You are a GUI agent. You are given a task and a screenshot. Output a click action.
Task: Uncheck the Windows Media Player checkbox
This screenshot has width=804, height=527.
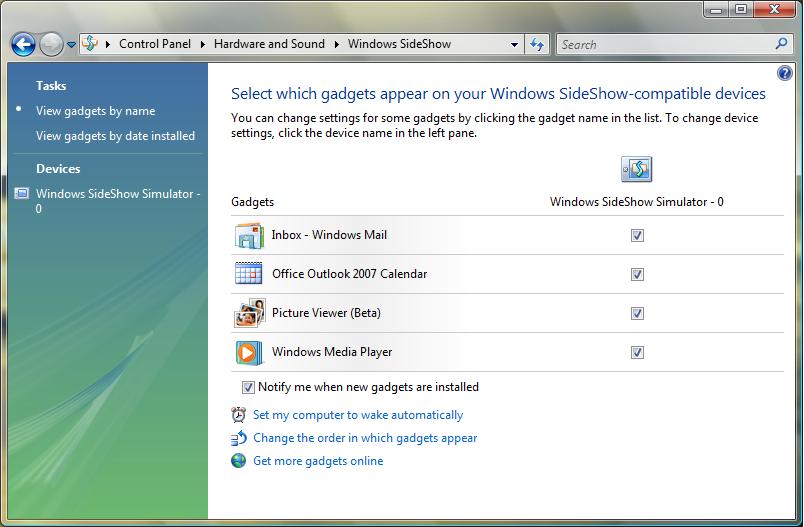[x=637, y=352]
